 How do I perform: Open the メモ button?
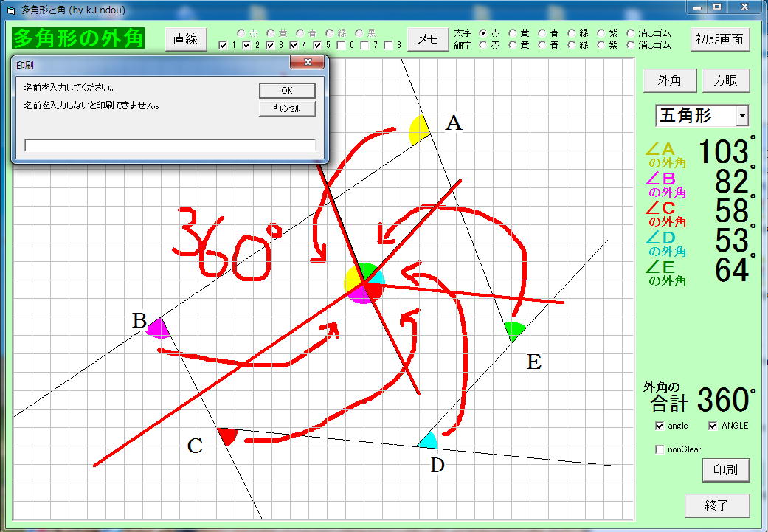coord(428,38)
